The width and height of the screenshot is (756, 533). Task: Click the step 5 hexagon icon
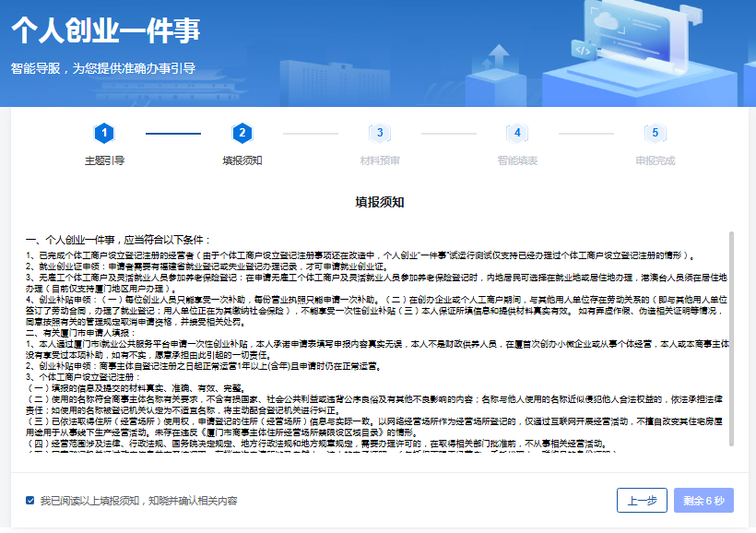(x=656, y=134)
